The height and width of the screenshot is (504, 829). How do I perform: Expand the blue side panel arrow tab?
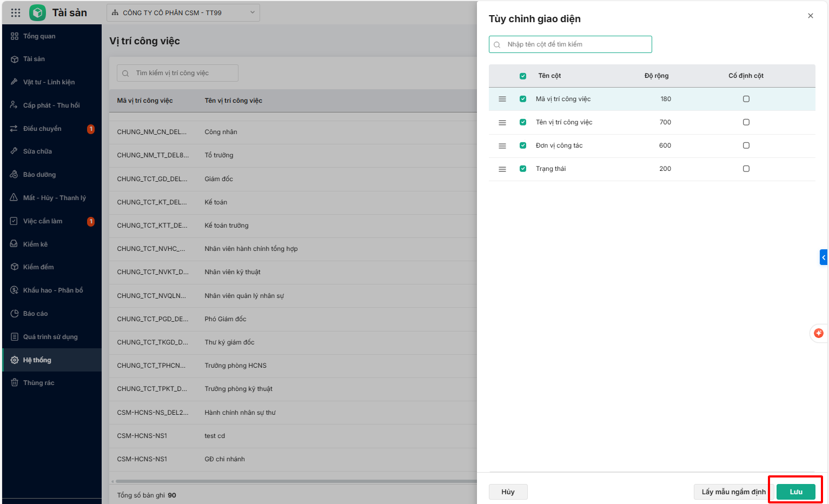(824, 257)
